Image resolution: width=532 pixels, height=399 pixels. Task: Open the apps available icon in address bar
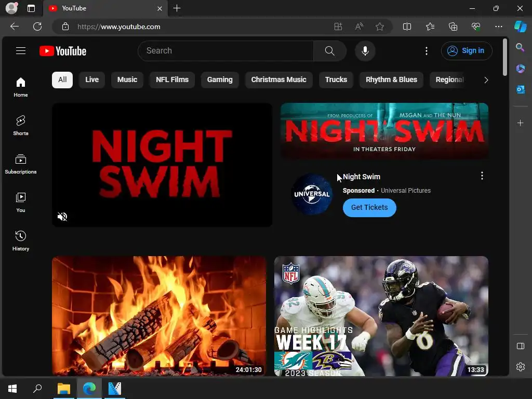click(x=338, y=26)
